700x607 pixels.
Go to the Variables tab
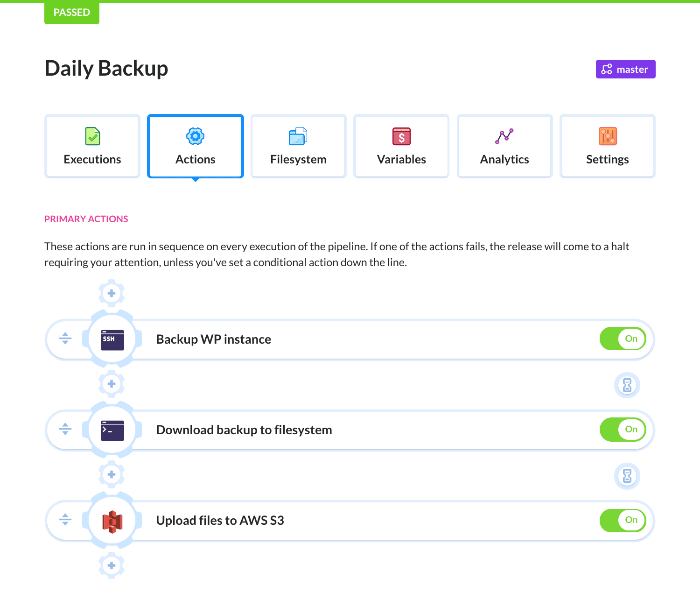point(401,146)
